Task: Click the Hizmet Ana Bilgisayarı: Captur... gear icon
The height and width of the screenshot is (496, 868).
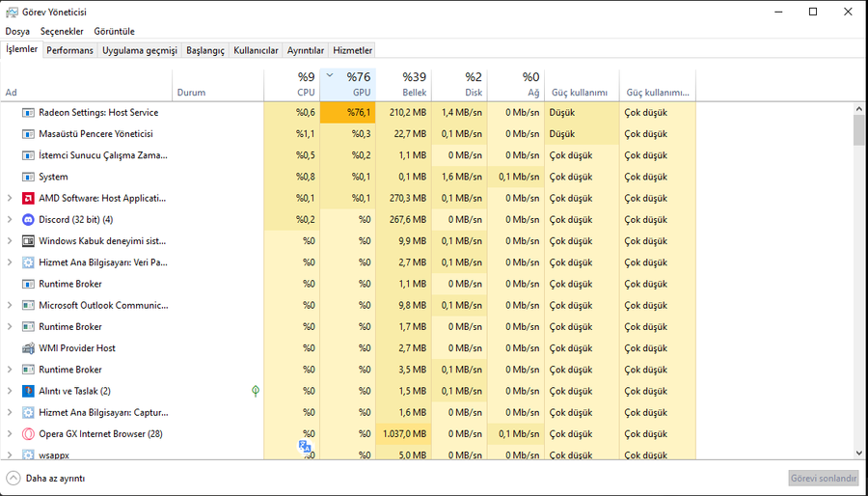Action: pyautogui.click(x=28, y=412)
